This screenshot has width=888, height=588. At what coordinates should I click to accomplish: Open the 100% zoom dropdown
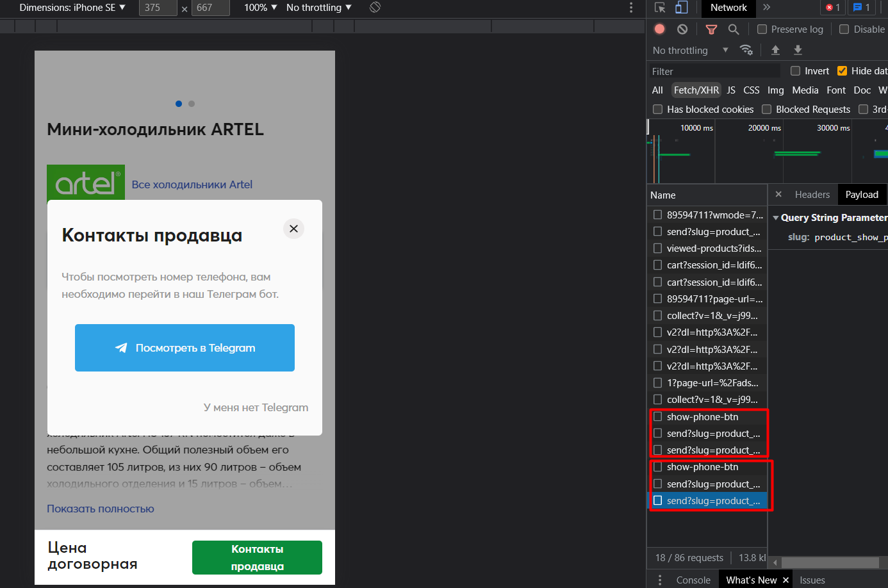pyautogui.click(x=260, y=8)
